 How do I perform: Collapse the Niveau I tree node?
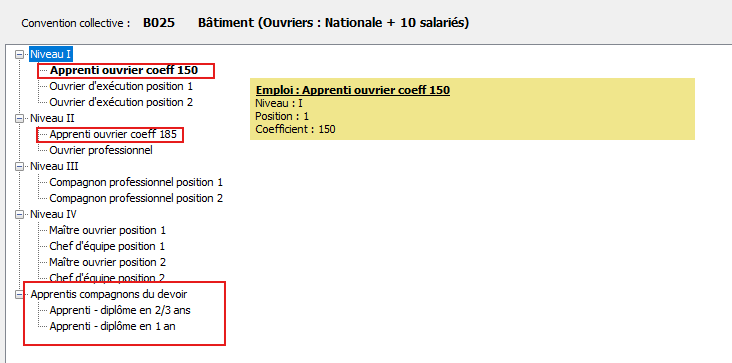19,55
